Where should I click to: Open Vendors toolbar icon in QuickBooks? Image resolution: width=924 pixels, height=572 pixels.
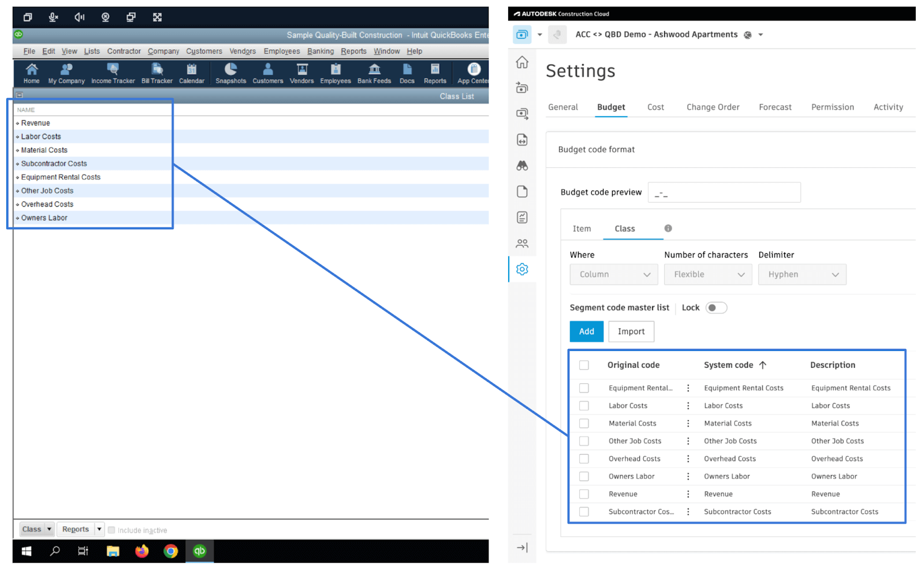click(x=301, y=73)
